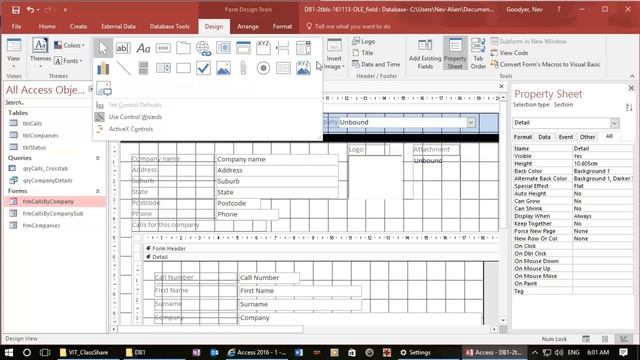Screen dimensions: 640x360
Task: Show the Data tab in Property Sheet
Action: pyautogui.click(x=544, y=137)
